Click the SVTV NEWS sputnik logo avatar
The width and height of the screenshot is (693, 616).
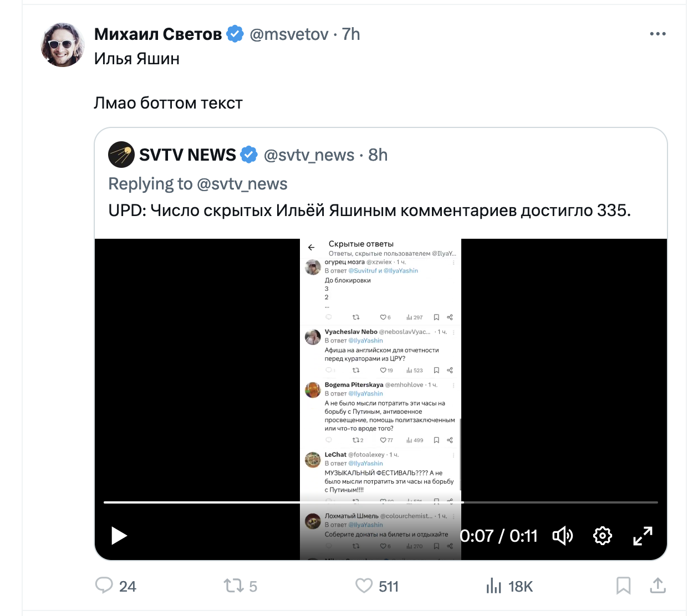121,155
